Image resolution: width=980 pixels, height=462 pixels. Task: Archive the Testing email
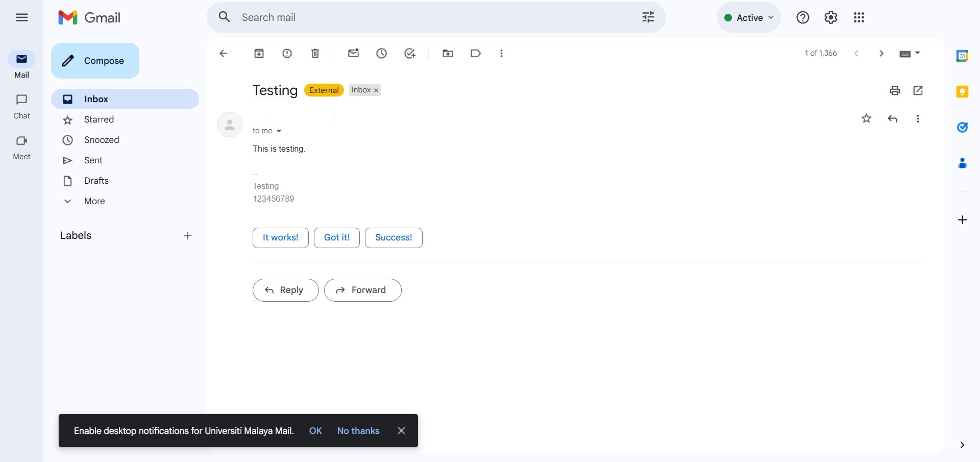[x=259, y=54]
